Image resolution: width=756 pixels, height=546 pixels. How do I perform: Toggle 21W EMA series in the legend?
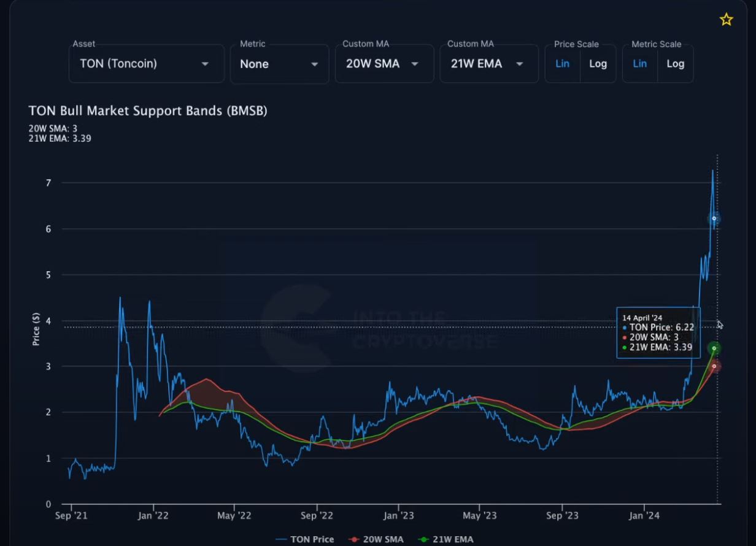pyautogui.click(x=445, y=539)
